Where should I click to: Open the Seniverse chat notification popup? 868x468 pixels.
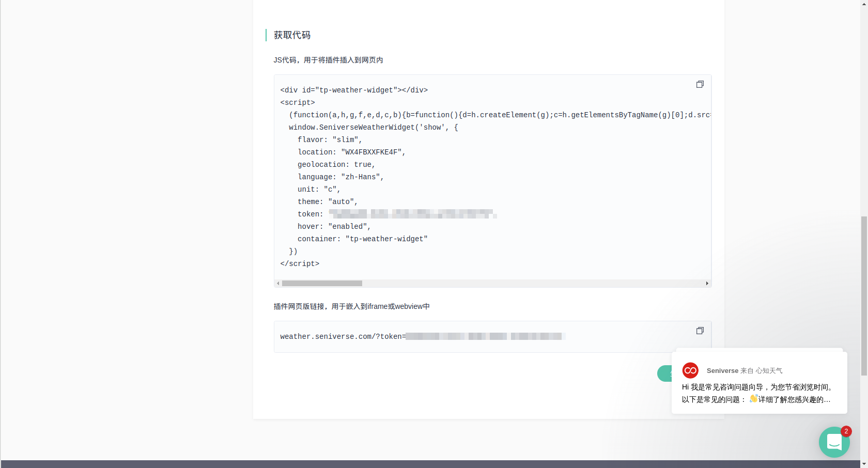tap(758, 382)
